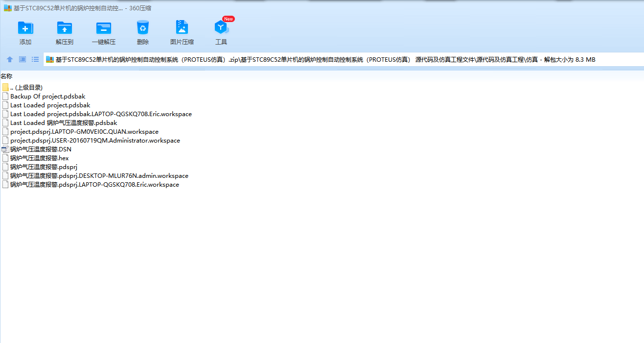Image resolution: width=644 pixels, height=343 pixels.
Task: Click file icon of 锅炉气压温度报警.pdsprj
Action: 5,167
